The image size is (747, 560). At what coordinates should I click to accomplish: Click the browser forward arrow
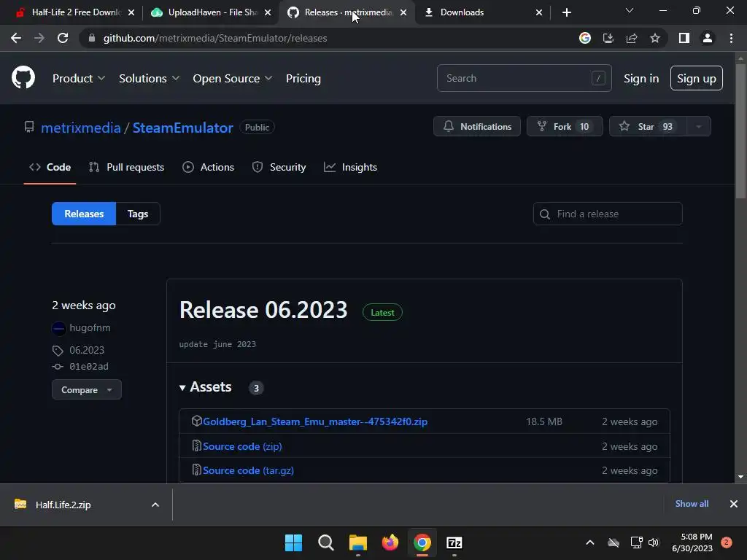pos(39,38)
